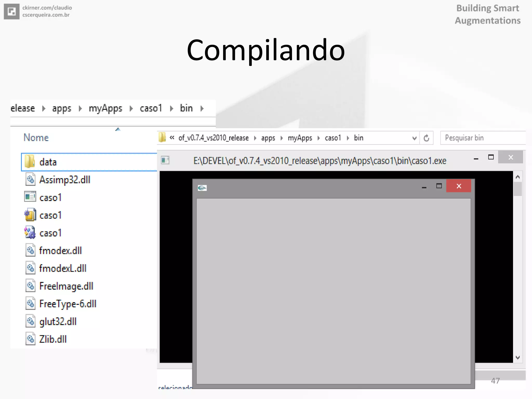Click myApps in the top breadcrumb

tap(105, 109)
